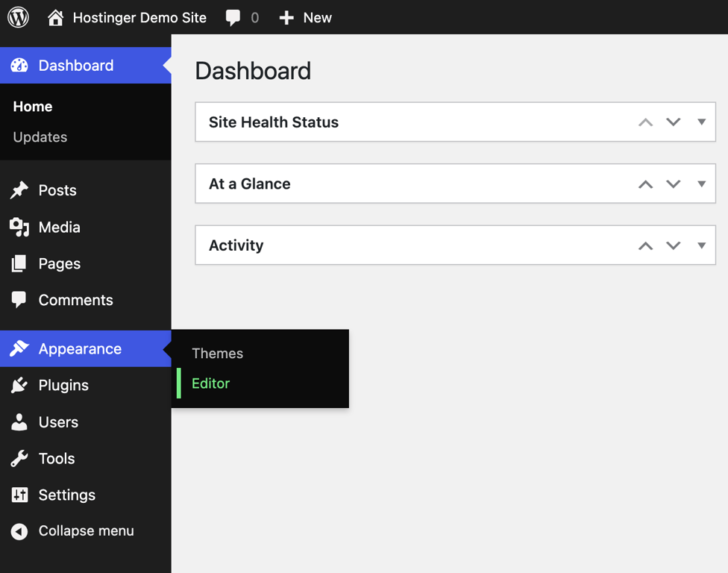Open Plugins via the plug icon
Screen dimensions: 728x573
click(19, 385)
